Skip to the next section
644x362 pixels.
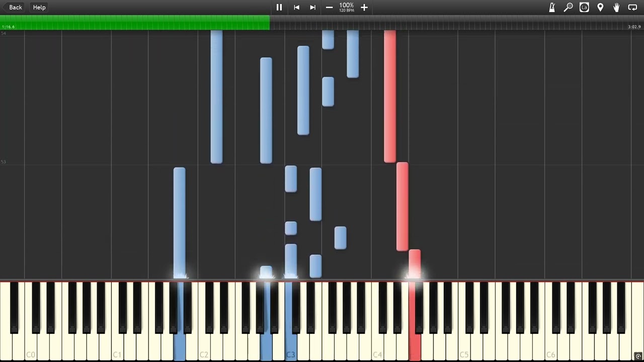coord(312,7)
